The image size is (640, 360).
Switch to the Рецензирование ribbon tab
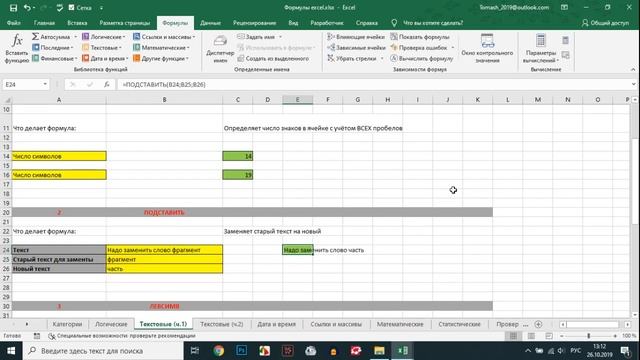pyautogui.click(x=254, y=23)
